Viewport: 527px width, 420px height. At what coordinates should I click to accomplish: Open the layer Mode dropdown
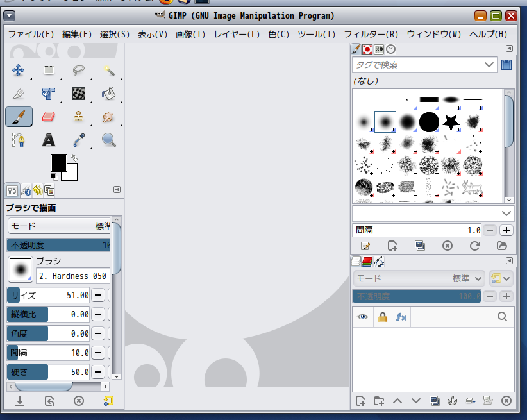click(419, 278)
